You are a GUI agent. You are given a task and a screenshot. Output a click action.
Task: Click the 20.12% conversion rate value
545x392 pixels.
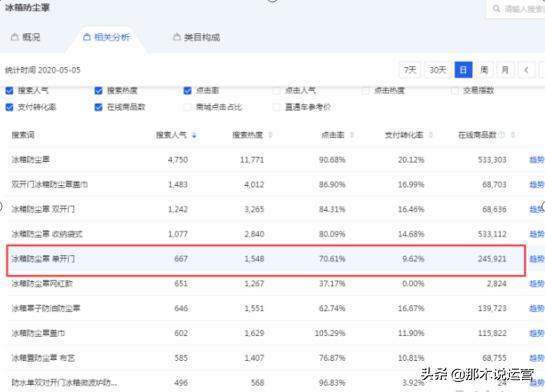pyautogui.click(x=411, y=160)
